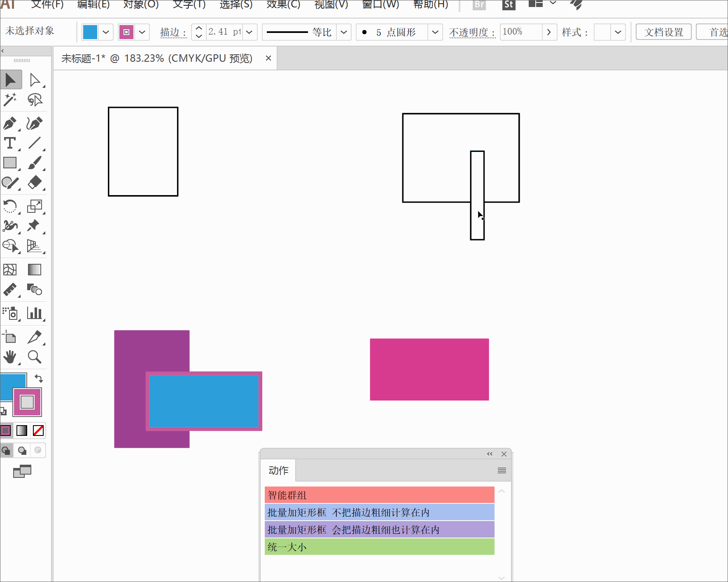Run the 统一大小 action
Screen dimensions: 728x582
click(x=379, y=547)
